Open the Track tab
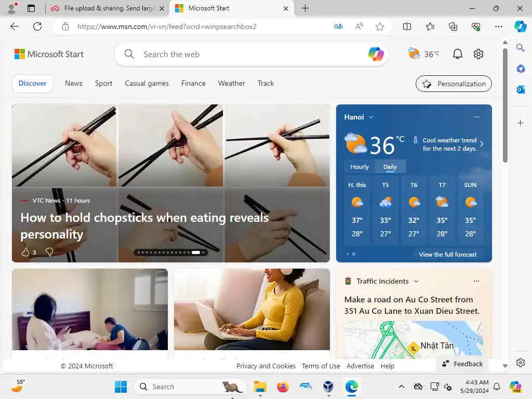Image resolution: width=532 pixels, height=399 pixels. (265, 84)
